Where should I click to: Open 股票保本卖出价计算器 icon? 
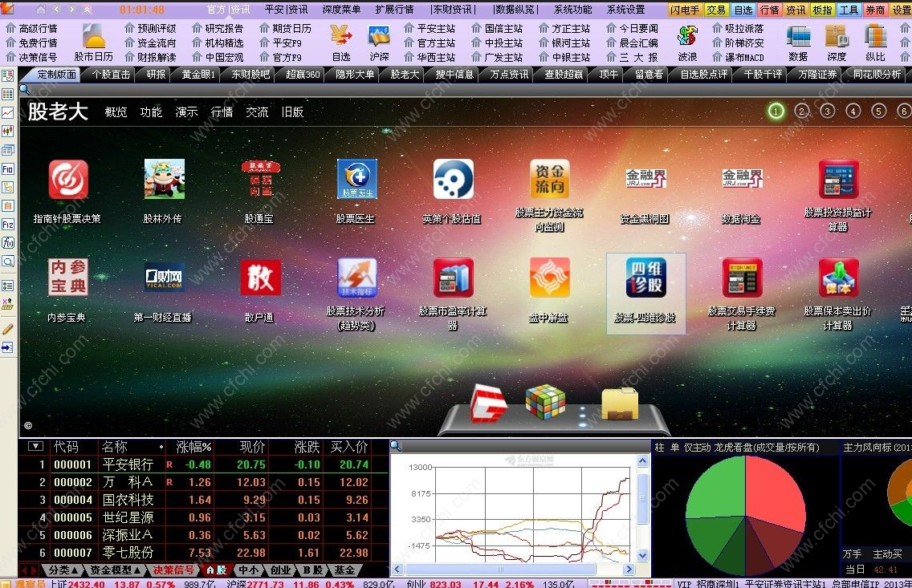click(x=838, y=278)
